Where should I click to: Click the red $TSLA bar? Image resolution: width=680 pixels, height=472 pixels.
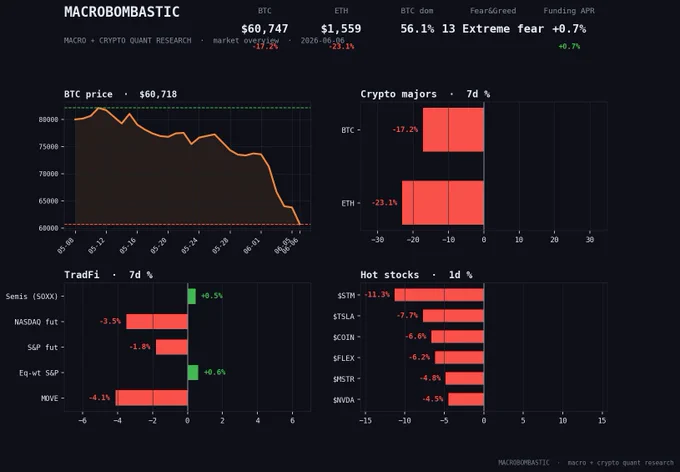(453, 316)
